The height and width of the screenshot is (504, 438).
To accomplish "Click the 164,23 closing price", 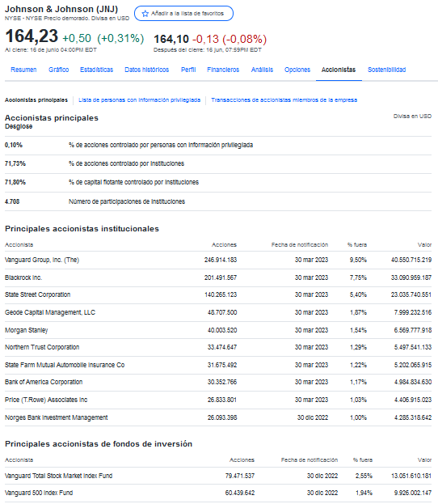I will (x=32, y=36).
